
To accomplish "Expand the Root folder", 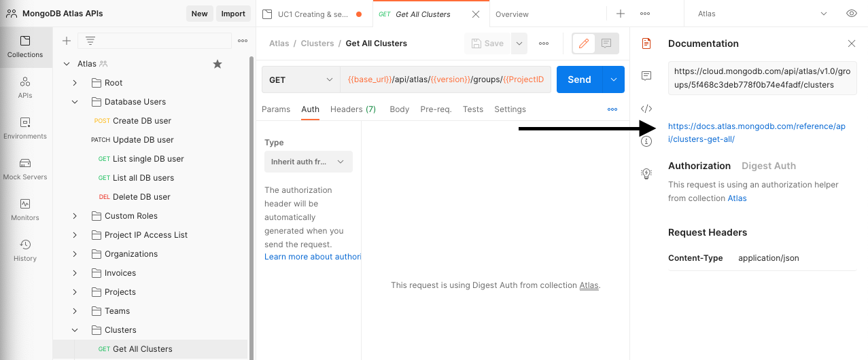I will pyautogui.click(x=75, y=83).
